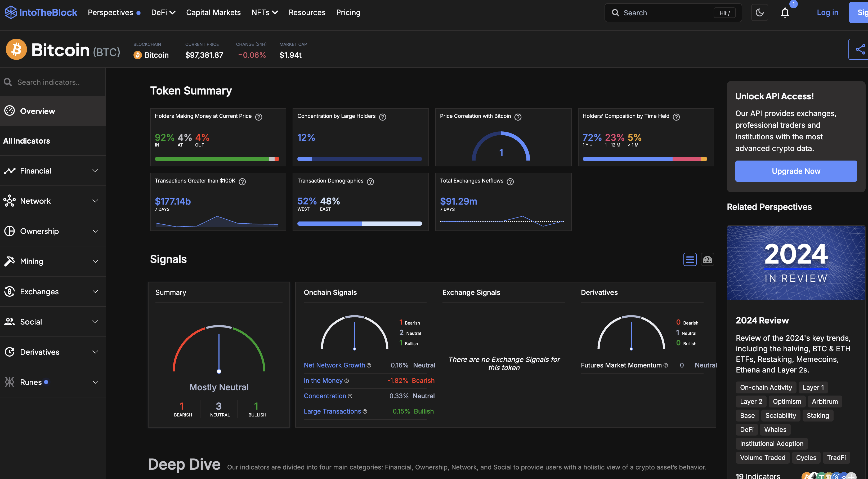Click help icon for Holders' Composition by Time Held

tap(676, 117)
